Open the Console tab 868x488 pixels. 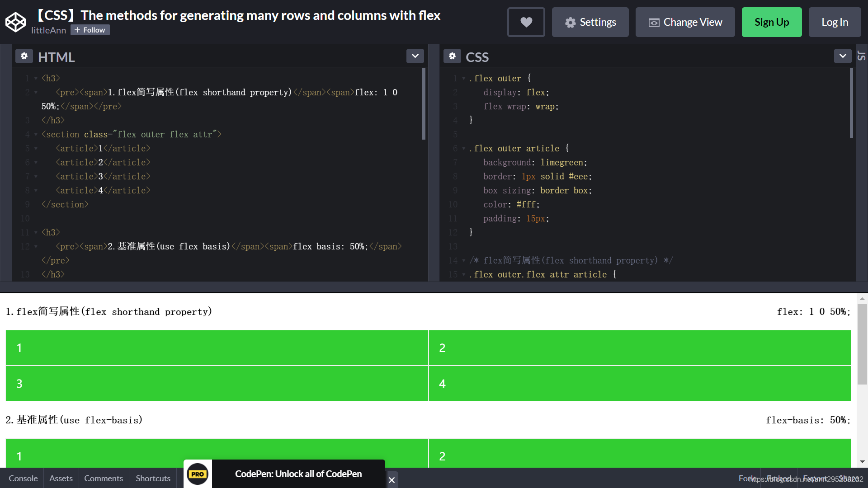click(23, 478)
